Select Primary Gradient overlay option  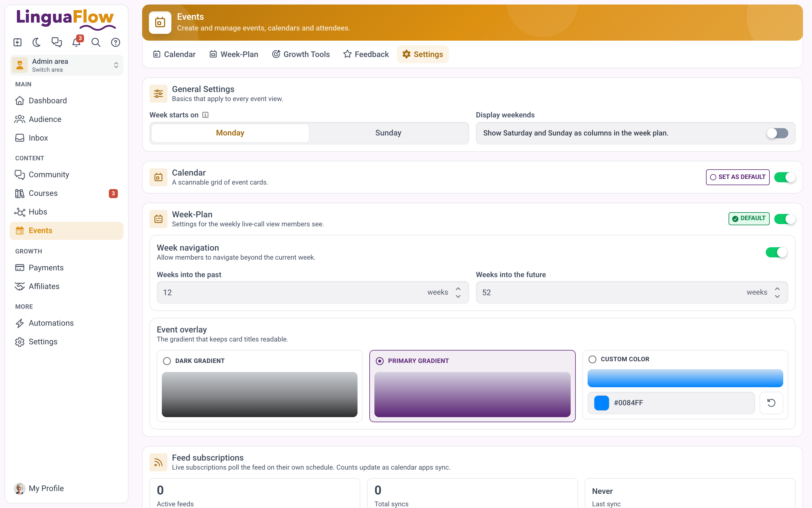click(472, 386)
